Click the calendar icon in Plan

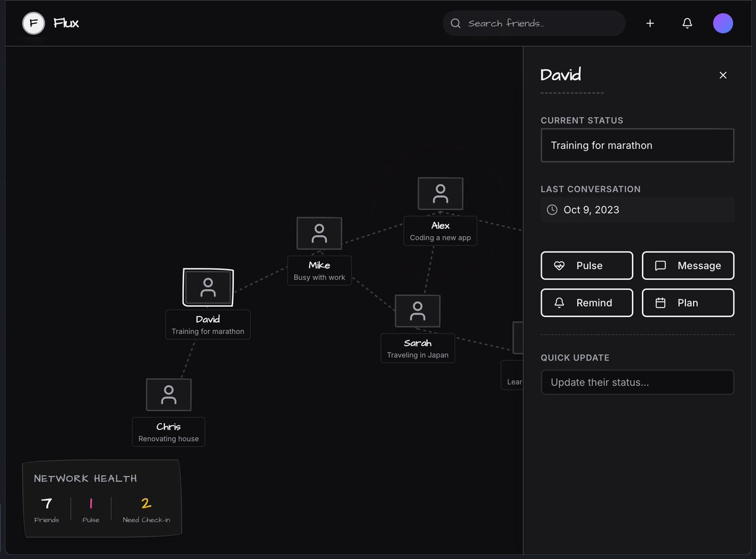[660, 303]
